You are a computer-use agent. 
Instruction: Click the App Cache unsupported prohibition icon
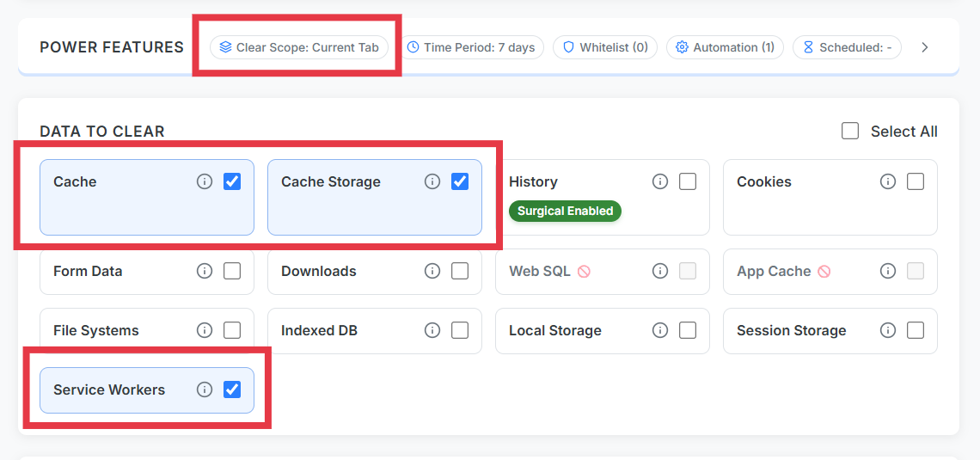pos(824,271)
